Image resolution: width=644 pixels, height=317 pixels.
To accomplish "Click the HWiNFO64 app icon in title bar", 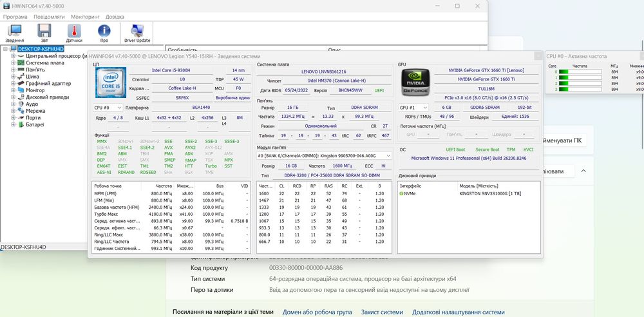I will pos(6,6).
